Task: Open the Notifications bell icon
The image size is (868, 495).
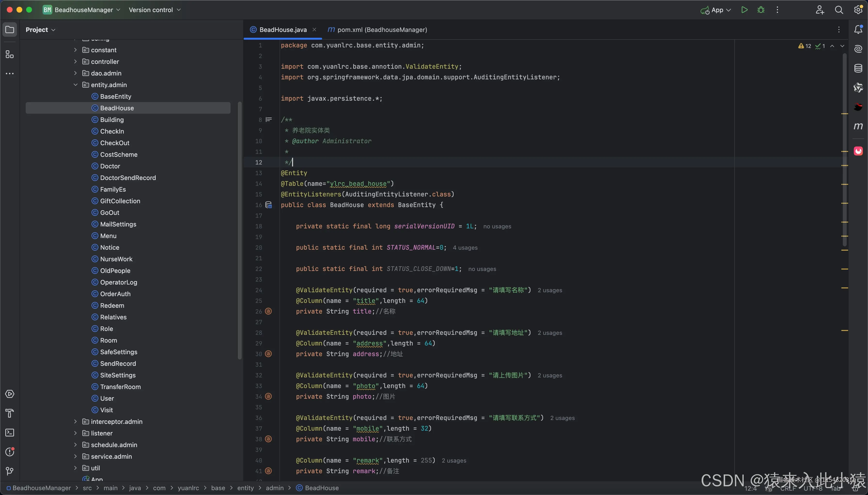Action: 858,30
